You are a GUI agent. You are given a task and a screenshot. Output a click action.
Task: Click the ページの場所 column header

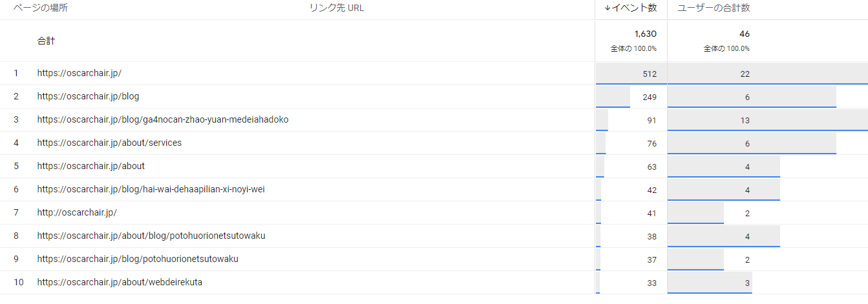click(41, 8)
